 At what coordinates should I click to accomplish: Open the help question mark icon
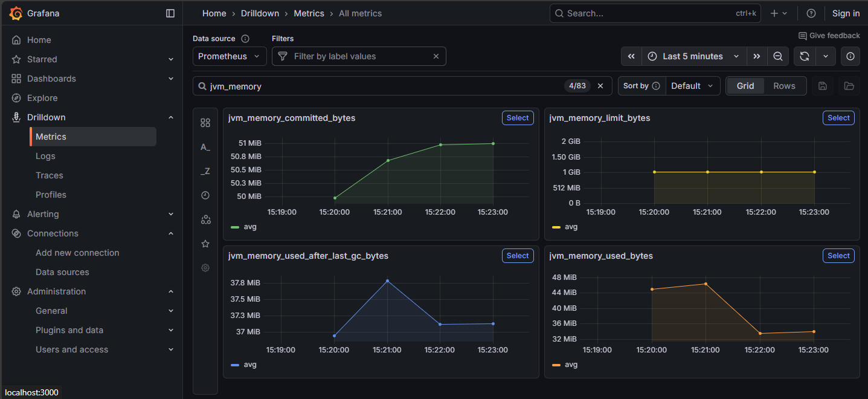point(811,13)
